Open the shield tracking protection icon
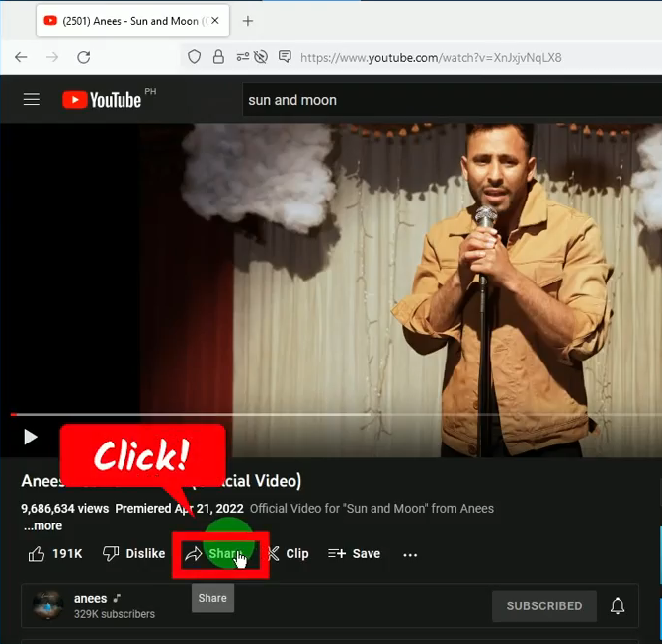This screenshot has height=644, width=662. 194,57
